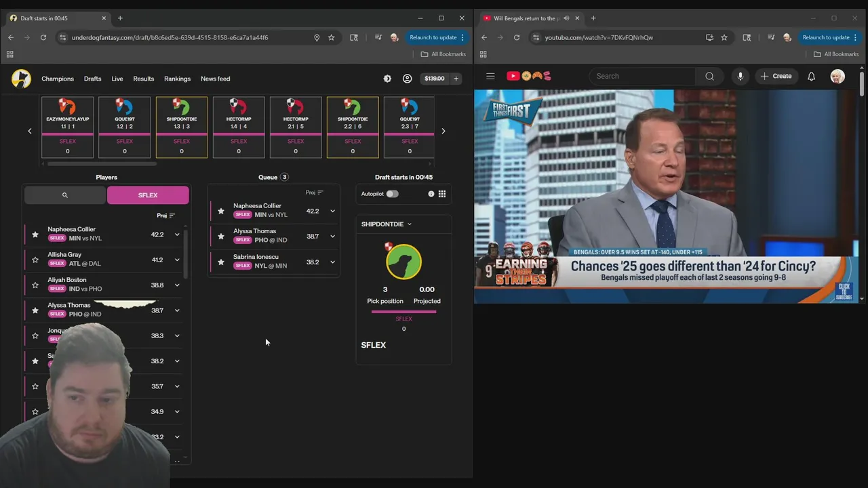
Task: Open new tab in Underdog browser window
Action: coord(120,18)
